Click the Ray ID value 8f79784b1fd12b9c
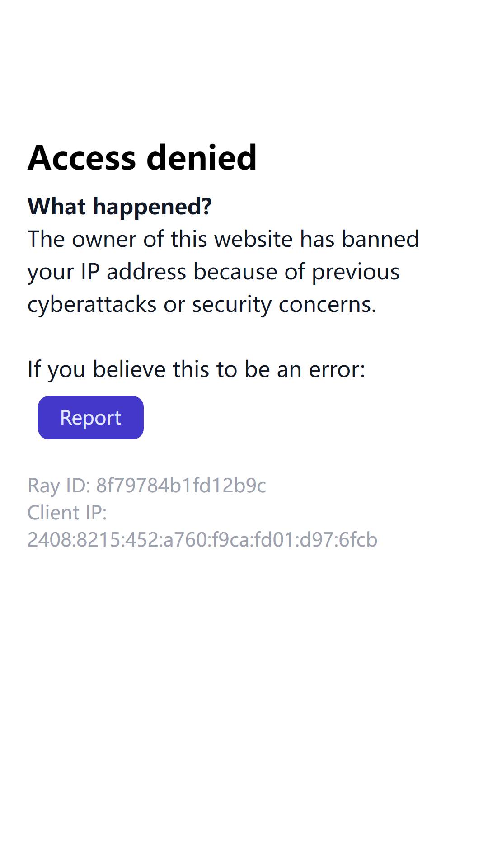 click(181, 486)
